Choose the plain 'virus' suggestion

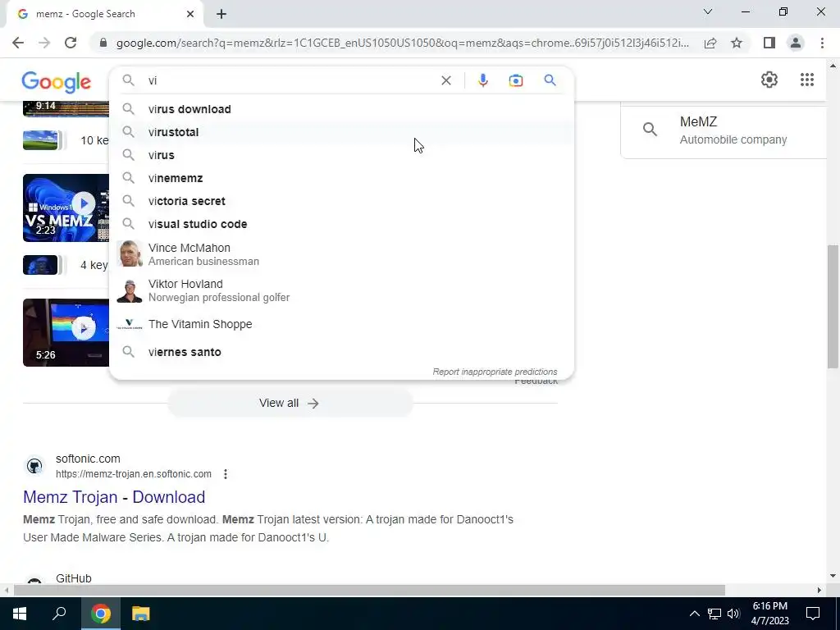click(342, 155)
